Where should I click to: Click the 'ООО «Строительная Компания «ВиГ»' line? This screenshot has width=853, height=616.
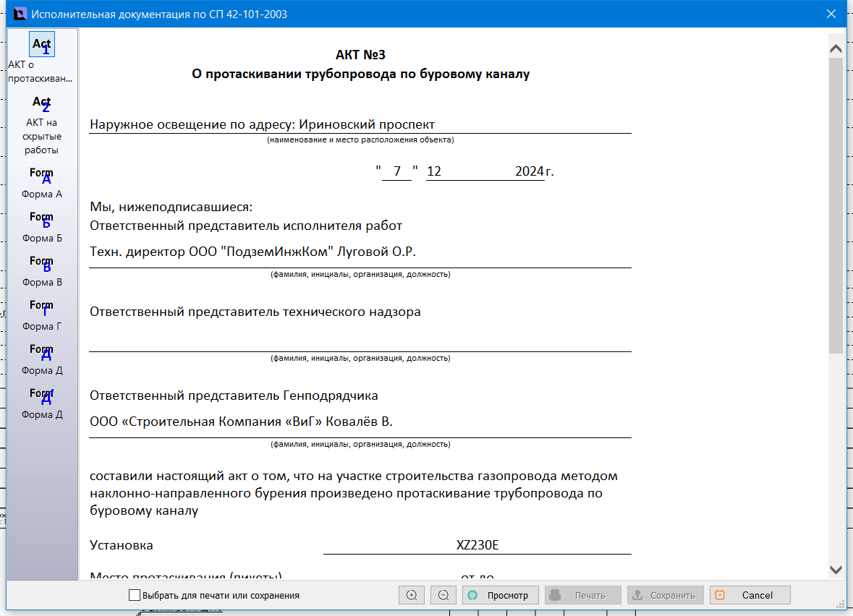360,422
